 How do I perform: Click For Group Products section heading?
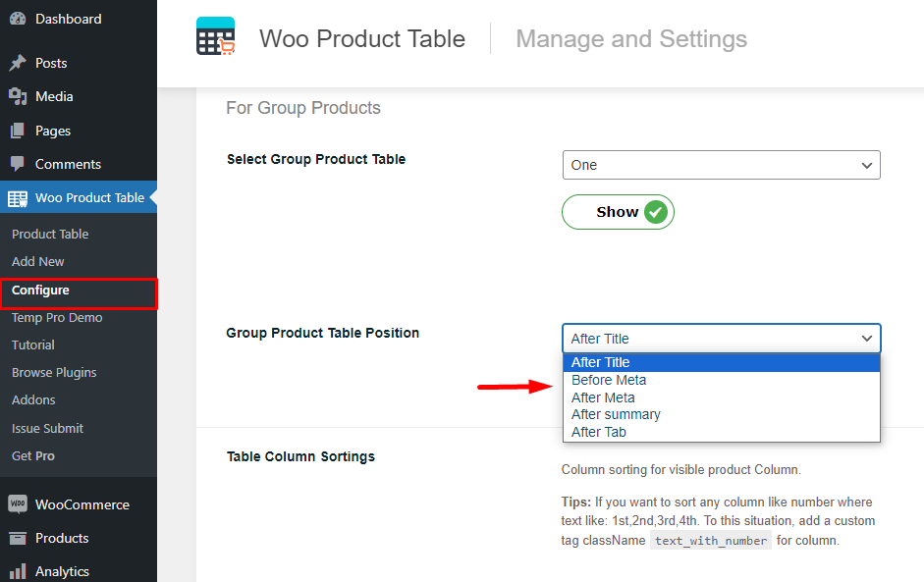(x=303, y=108)
